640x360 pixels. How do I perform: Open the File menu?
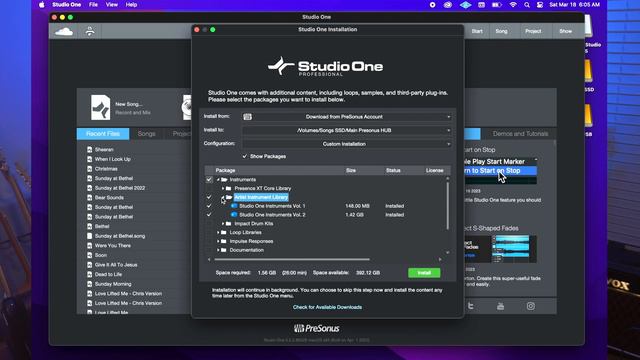[x=93, y=5]
